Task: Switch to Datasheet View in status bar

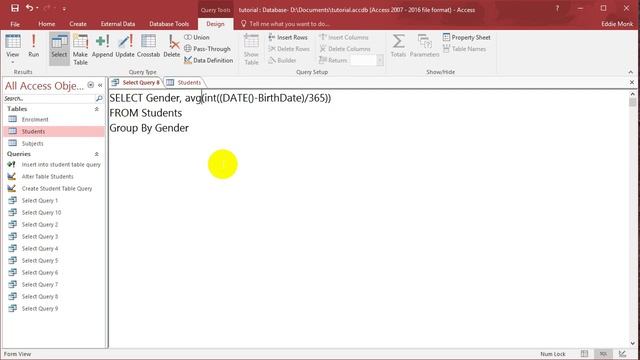Action: 584,354
